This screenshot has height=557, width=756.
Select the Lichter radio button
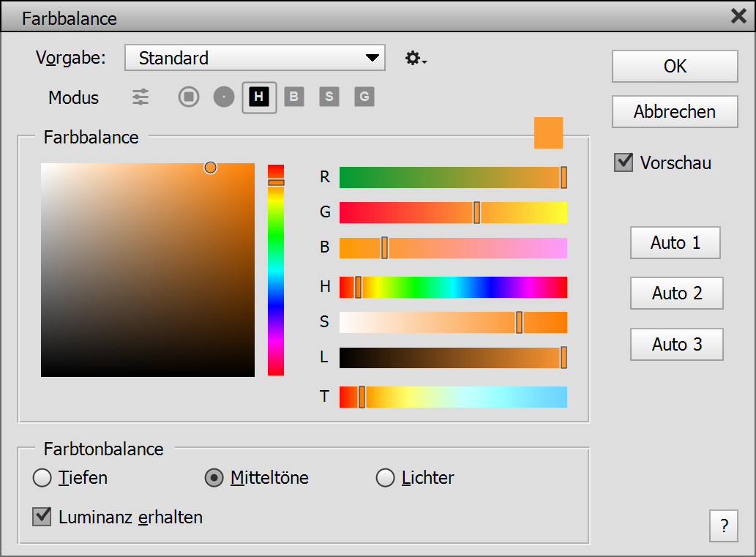(x=386, y=479)
